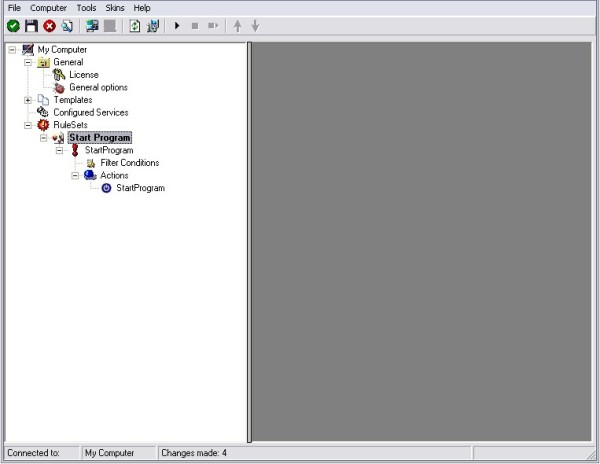Click the green refresh toolbar icon
Viewport: 600px width, 464px height.
click(135, 26)
